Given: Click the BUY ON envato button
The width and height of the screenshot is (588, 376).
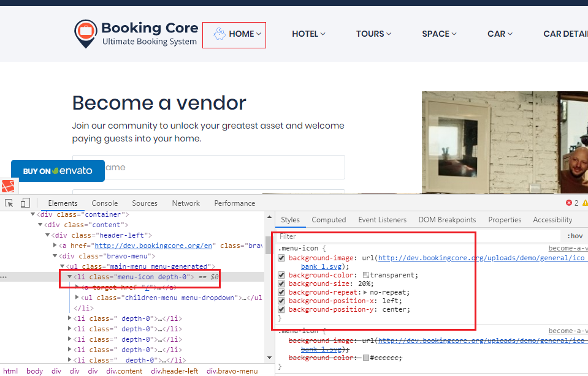Looking at the screenshot, I should click(x=58, y=171).
